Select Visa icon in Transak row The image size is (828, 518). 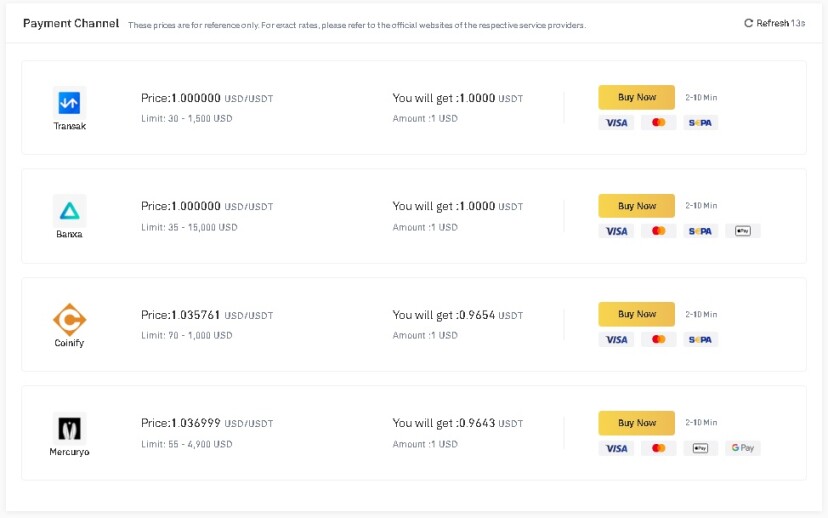616,123
